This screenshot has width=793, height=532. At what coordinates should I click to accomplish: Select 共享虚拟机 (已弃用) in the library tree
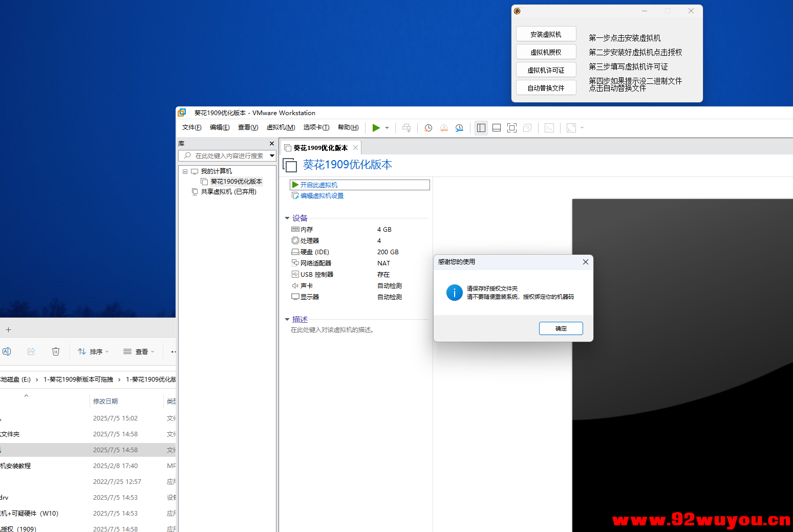pyautogui.click(x=230, y=191)
